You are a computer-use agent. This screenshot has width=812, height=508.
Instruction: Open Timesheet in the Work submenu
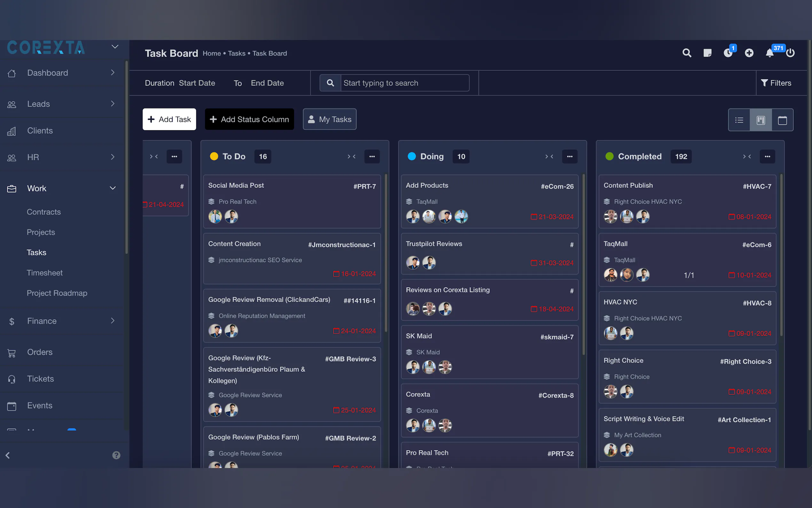tap(45, 273)
